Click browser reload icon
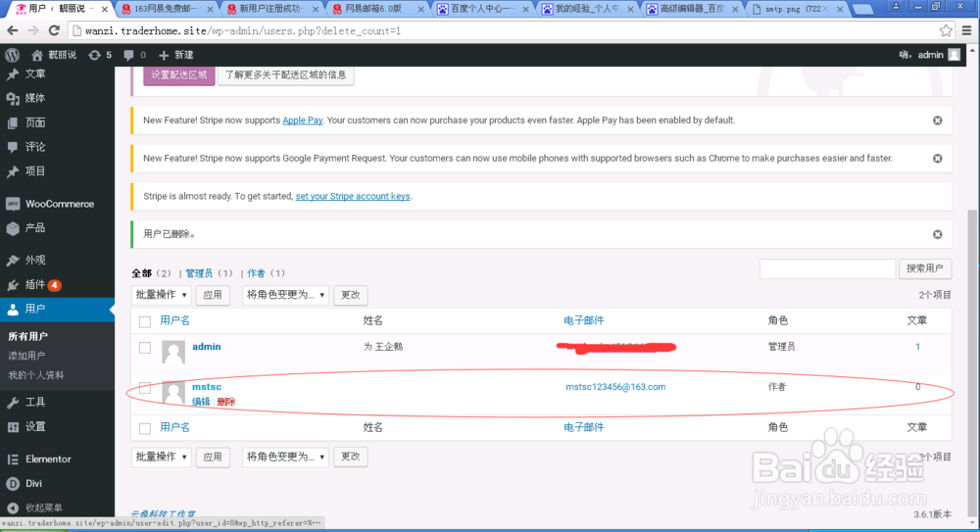Screen dimensions: 980x532 point(54,30)
